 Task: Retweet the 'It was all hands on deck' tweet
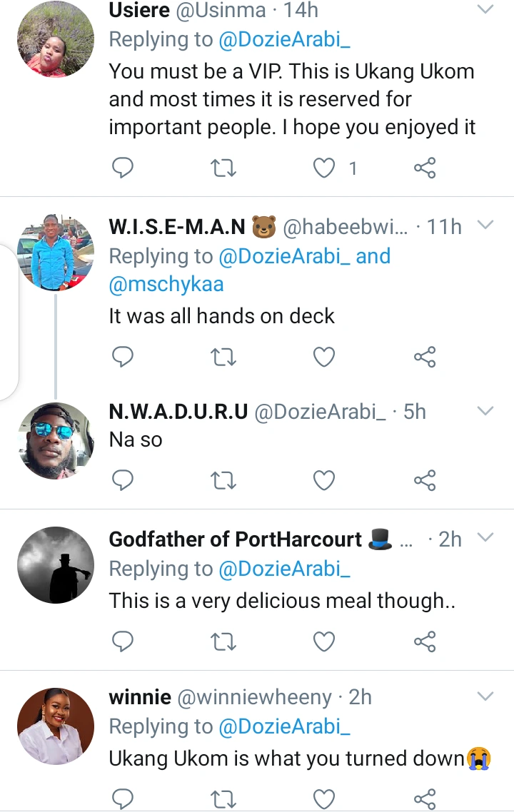point(224,357)
